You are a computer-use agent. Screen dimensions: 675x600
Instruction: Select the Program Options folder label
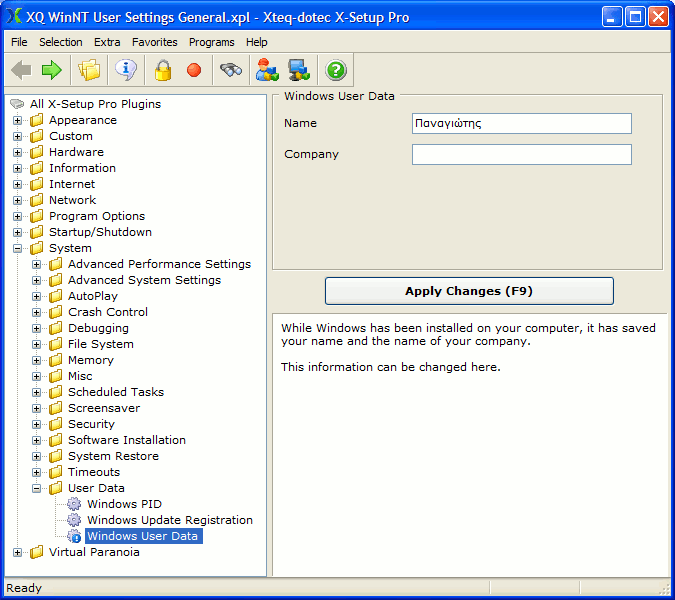(x=97, y=216)
